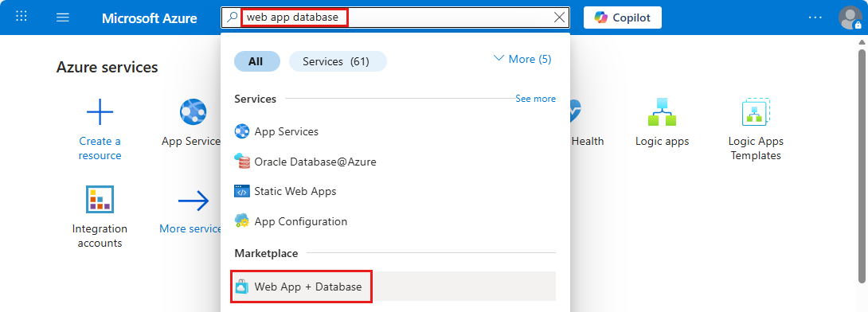The height and width of the screenshot is (312, 868).
Task: Click the Services section heading in dropdown
Action: [255, 99]
